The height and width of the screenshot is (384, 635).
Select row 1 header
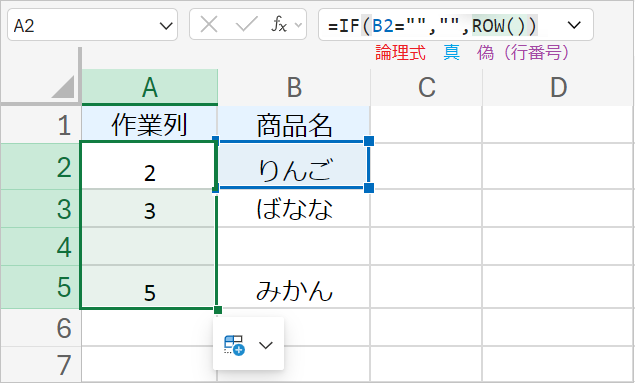coord(40,124)
